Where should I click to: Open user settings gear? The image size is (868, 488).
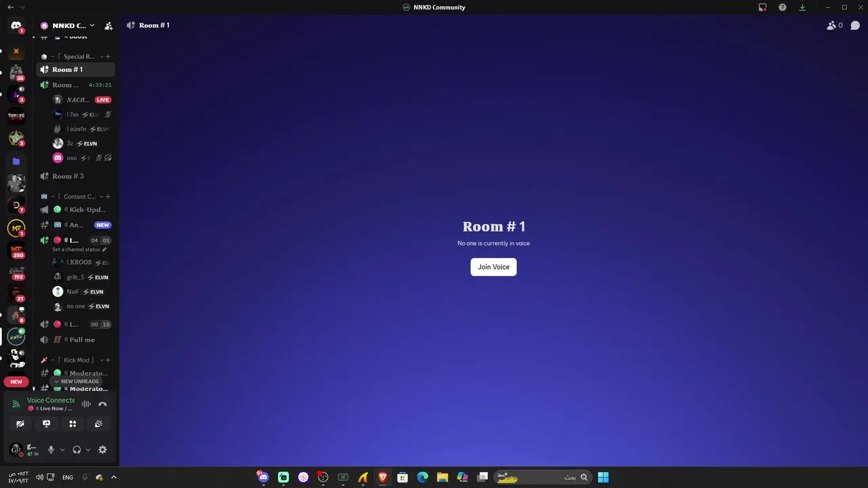(102, 449)
